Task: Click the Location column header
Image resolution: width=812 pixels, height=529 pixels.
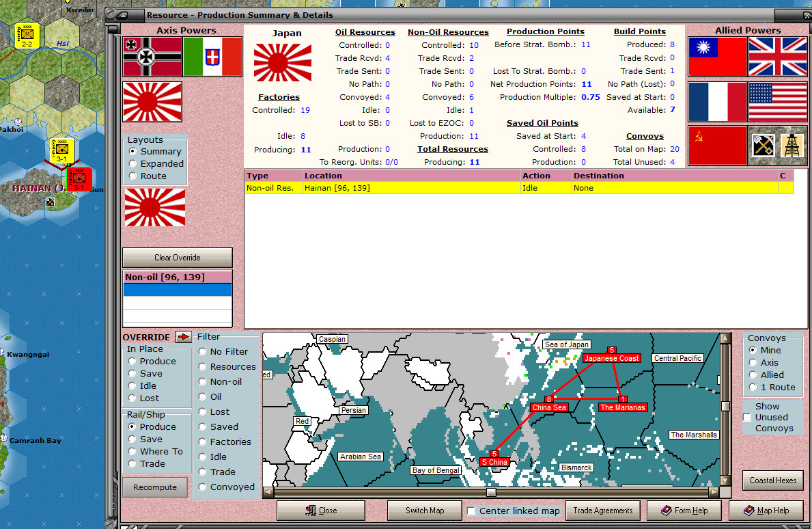Action: tap(411, 176)
